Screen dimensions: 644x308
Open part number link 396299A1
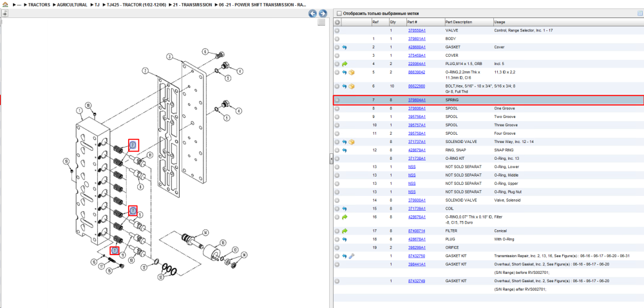[417, 247]
